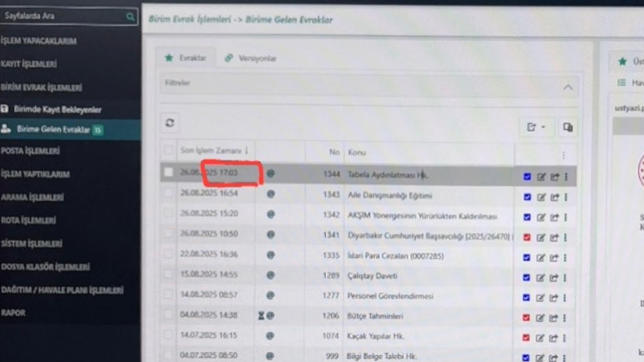This screenshot has width=644, height=362.
Task: Sort by Son İşlem Zamanı column header
Action: tap(214, 150)
